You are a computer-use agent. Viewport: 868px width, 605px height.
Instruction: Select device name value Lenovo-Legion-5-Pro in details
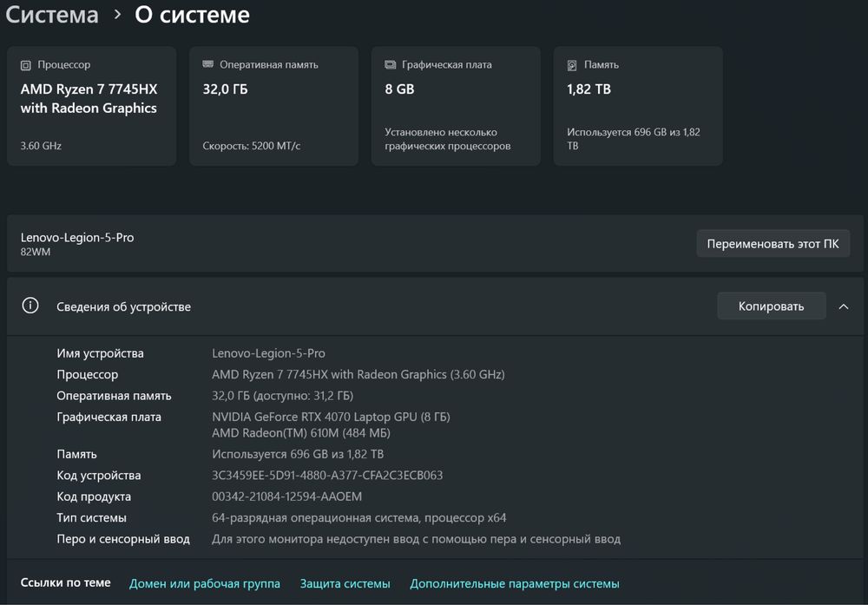[268, 353]
